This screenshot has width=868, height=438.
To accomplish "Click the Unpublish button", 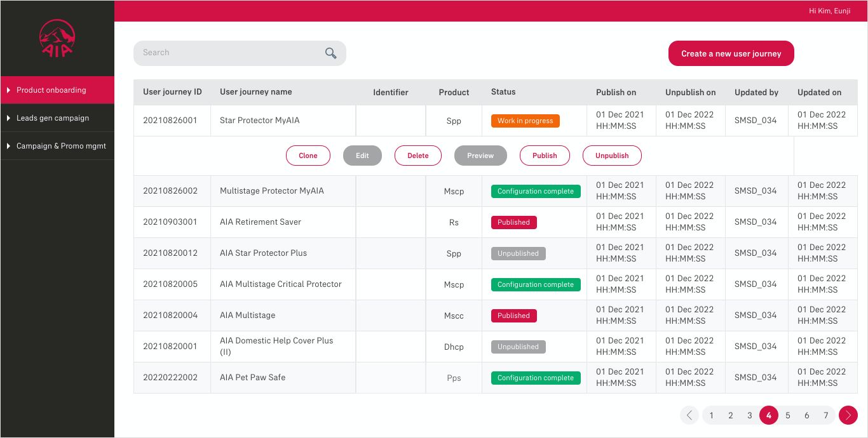I will 612,156.
